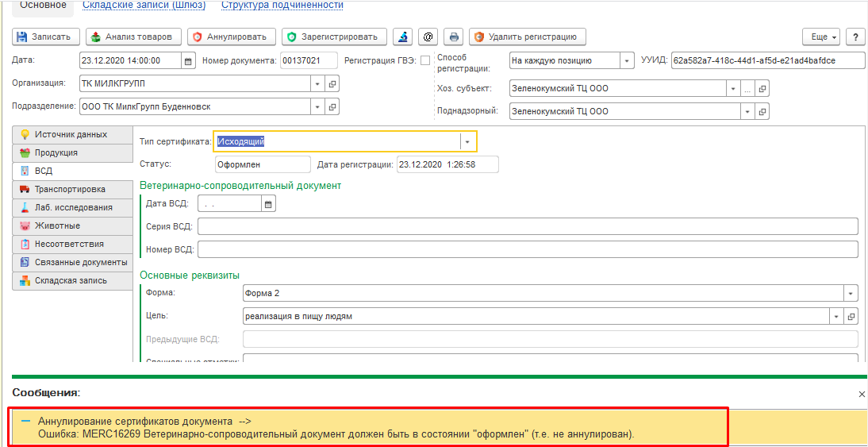
Task: Open the Транспортировка side tab
Action: click(72, 189)
